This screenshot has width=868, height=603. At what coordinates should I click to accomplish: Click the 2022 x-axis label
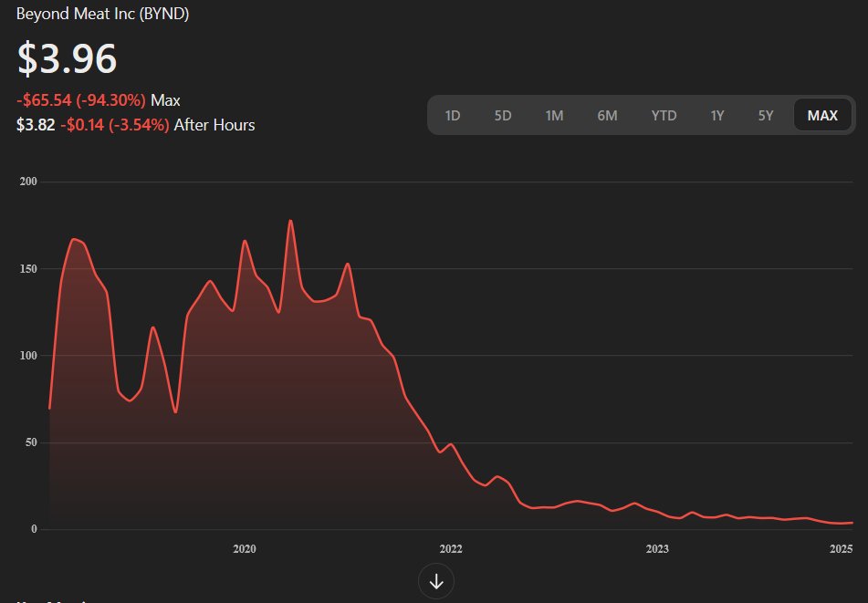451,549
